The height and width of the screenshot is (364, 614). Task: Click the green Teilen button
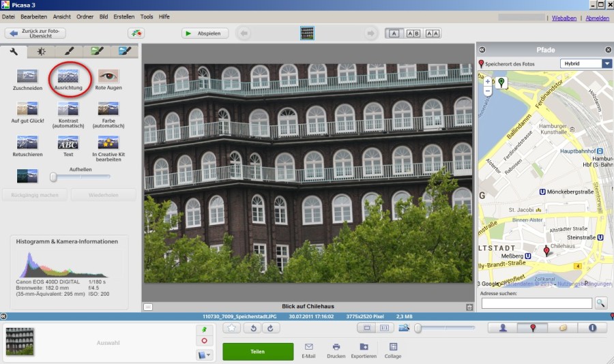tap(258, 351)
